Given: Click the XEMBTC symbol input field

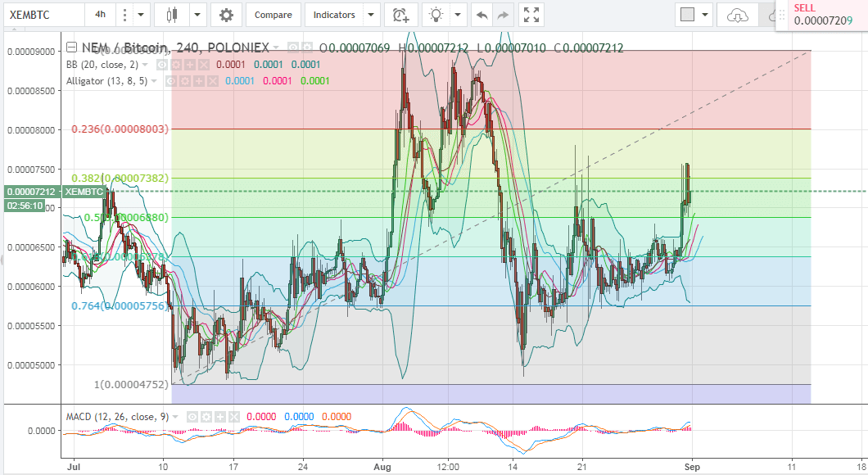Looking at the screenshot, I should (44, 15).
